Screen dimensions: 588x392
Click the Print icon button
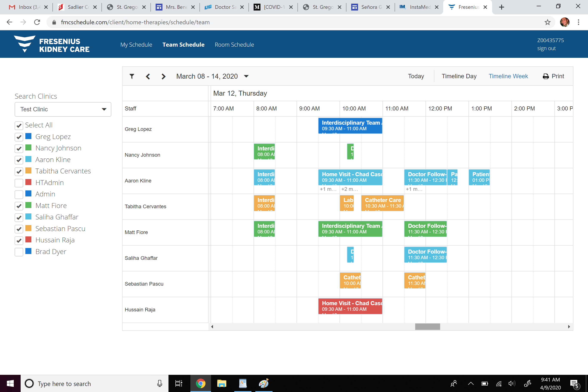point(545,76)
